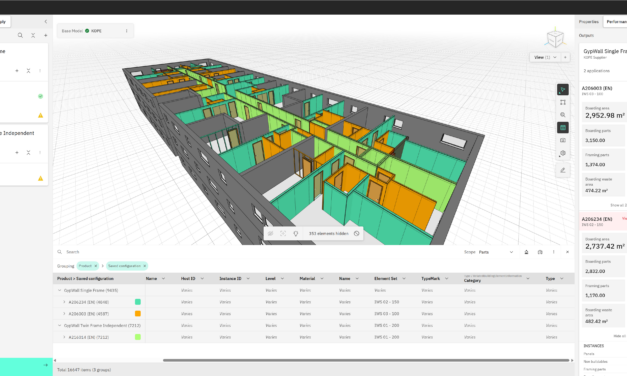Click the Show all link under A206003 outputs
Viewport: 627px width, 376px height.
pyautogui.click(x=618, y=205)
